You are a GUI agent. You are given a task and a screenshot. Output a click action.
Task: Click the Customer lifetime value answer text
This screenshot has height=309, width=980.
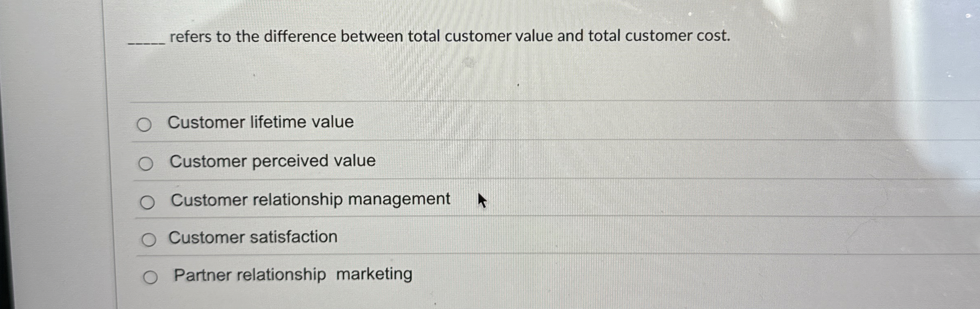(x=261, y=122)
